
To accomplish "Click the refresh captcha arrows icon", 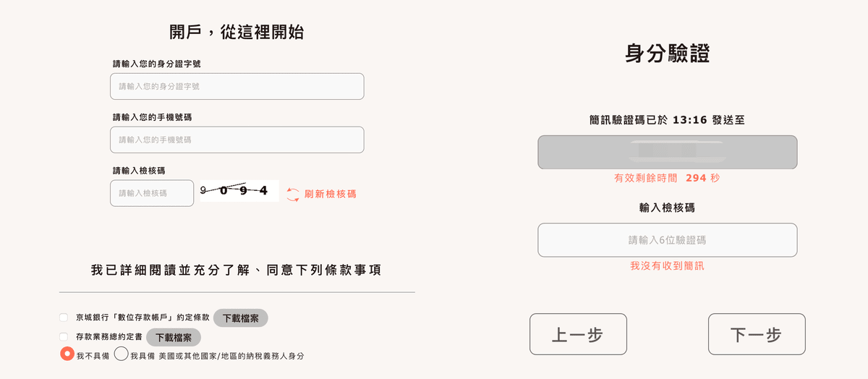I will 292,194.
